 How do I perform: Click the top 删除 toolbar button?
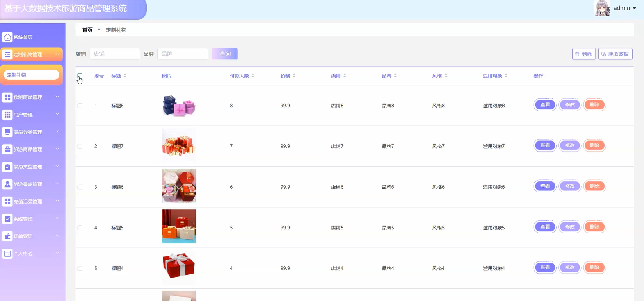click(584, 54)
